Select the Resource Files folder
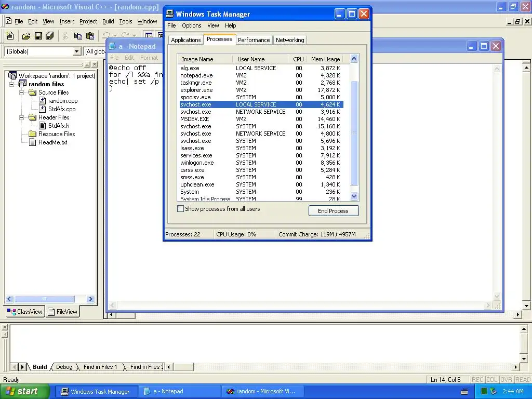532x399 pixels. [56, 134]
